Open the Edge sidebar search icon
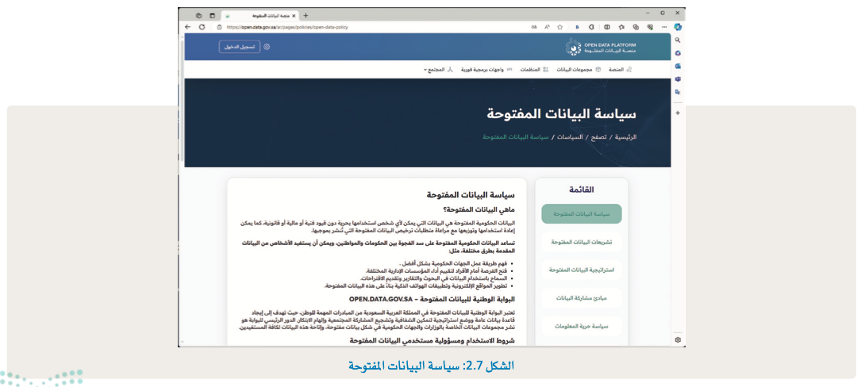The width and height of the screenshot is (866, 387). click(678, 40)
